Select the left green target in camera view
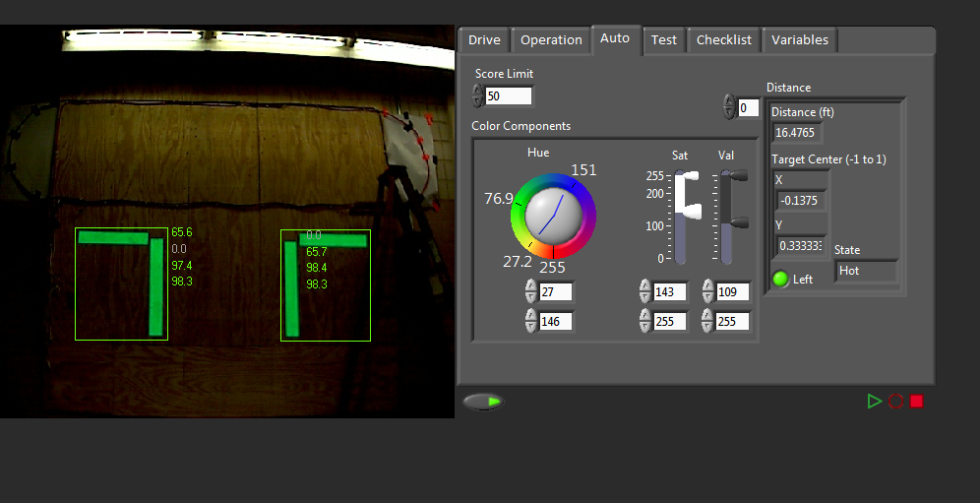This screenshot has width=980, height=503. (x=121, y=283)
